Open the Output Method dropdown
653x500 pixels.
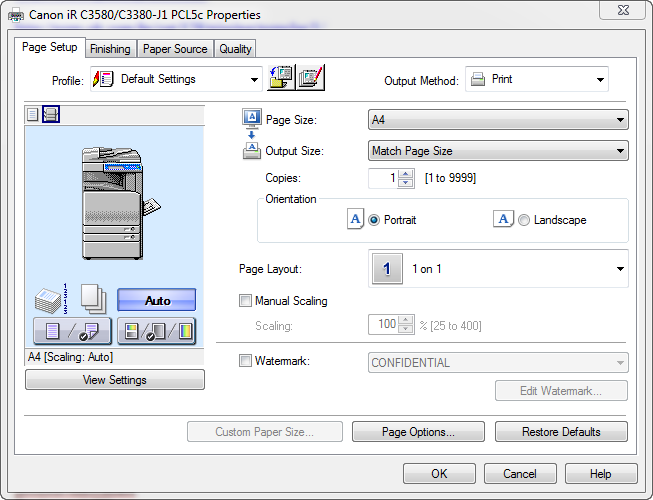(x=537, y=79)
